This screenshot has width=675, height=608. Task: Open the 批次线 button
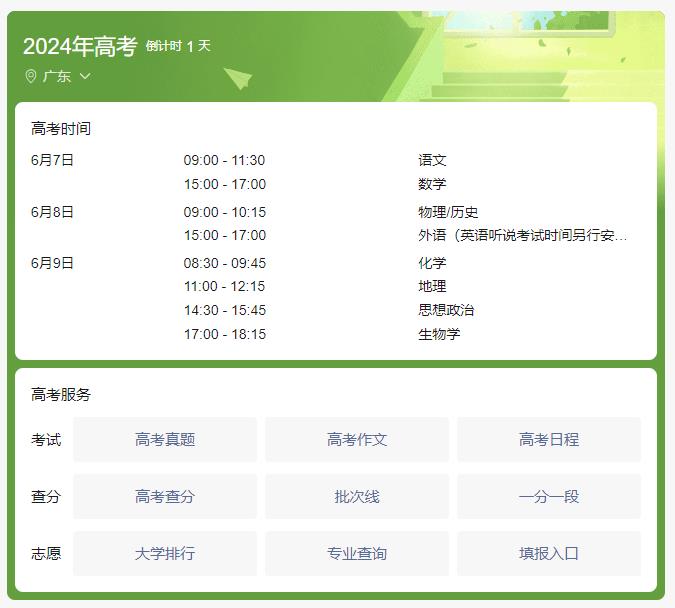point(357,496)
